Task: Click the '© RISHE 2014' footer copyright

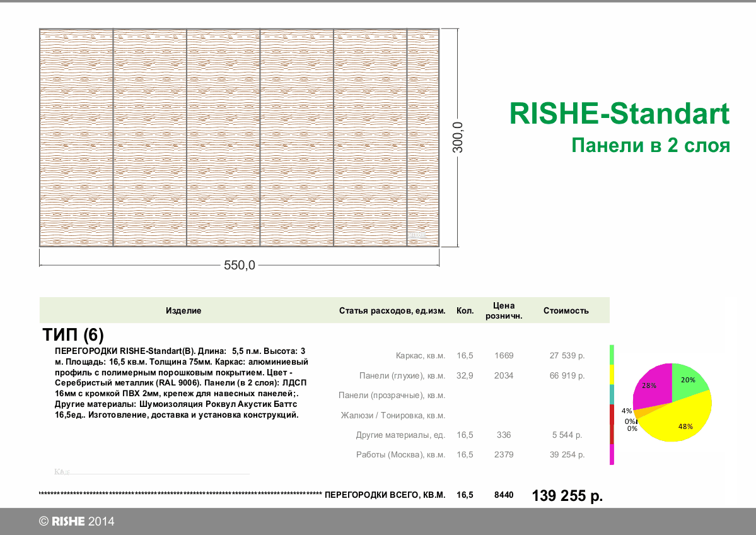Action: [77, 521]
